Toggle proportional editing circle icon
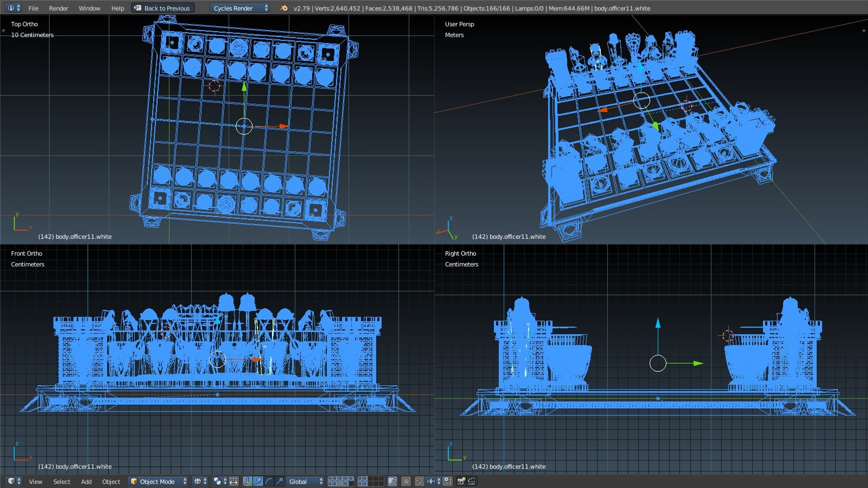Viewport: 868px width, 488px height. (406, 482)
